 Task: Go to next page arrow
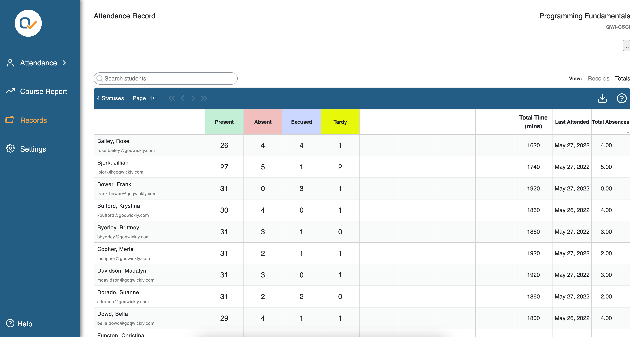coord(193,98)
